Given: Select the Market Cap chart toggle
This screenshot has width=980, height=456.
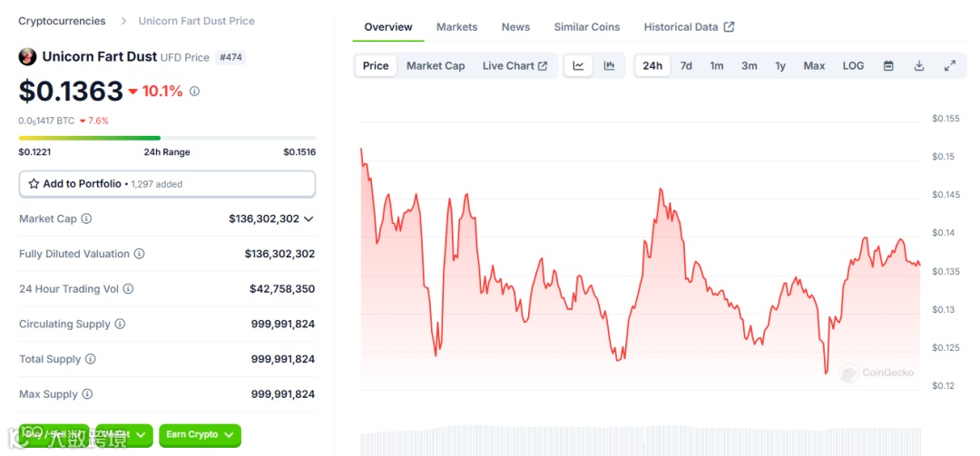Looking at the screenshot, I should pyautogui.click(x=436, y=65).
